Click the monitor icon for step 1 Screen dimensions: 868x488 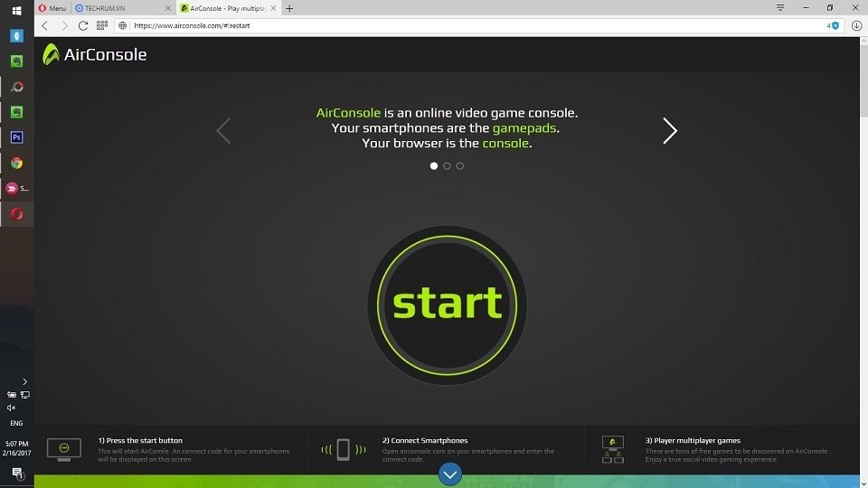[64, 449]
